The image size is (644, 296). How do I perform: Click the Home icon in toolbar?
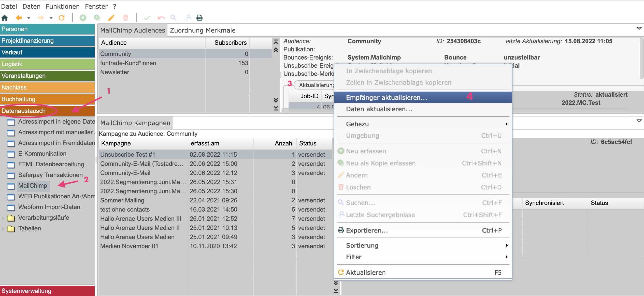5,18
